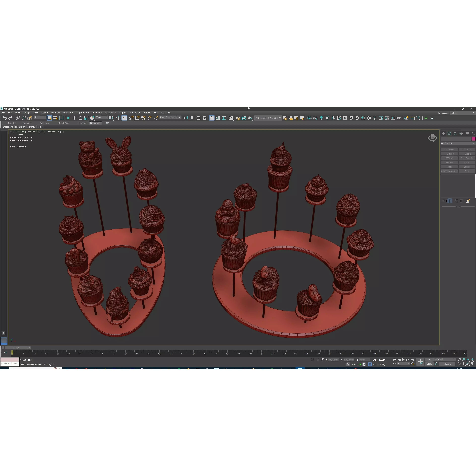Image resolution: width=476 pixels, height=476 pixels.
Task: Click the Maximize Viewport Toggle icon
Action: 472,364
